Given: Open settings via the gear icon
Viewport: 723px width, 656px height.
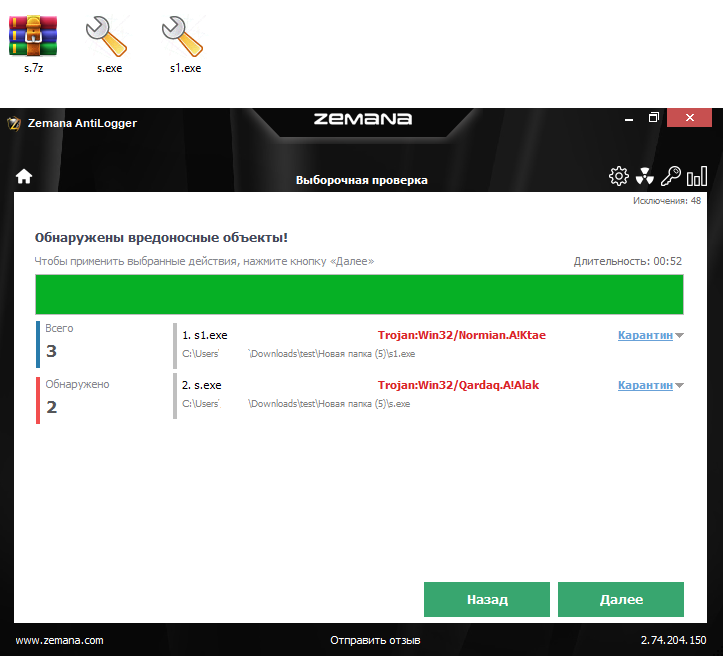Looking at the screenshot, I should 618,176.
